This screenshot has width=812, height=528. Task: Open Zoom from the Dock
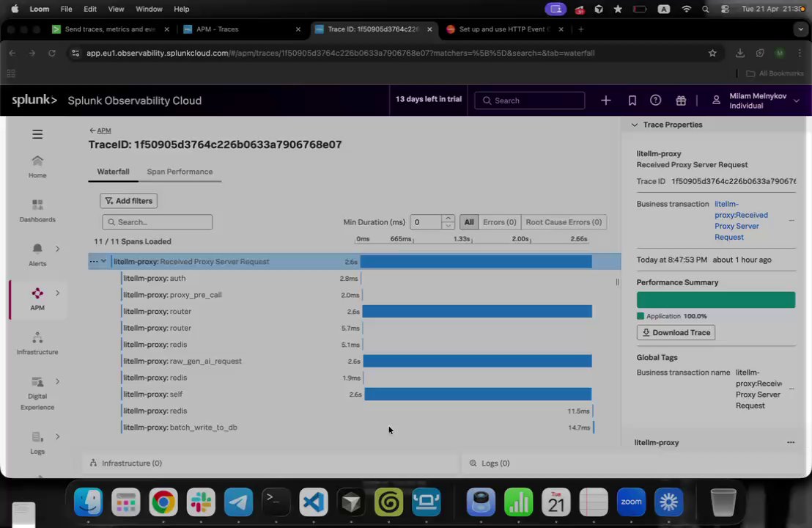pyautogui.click(x=631, y=502)
